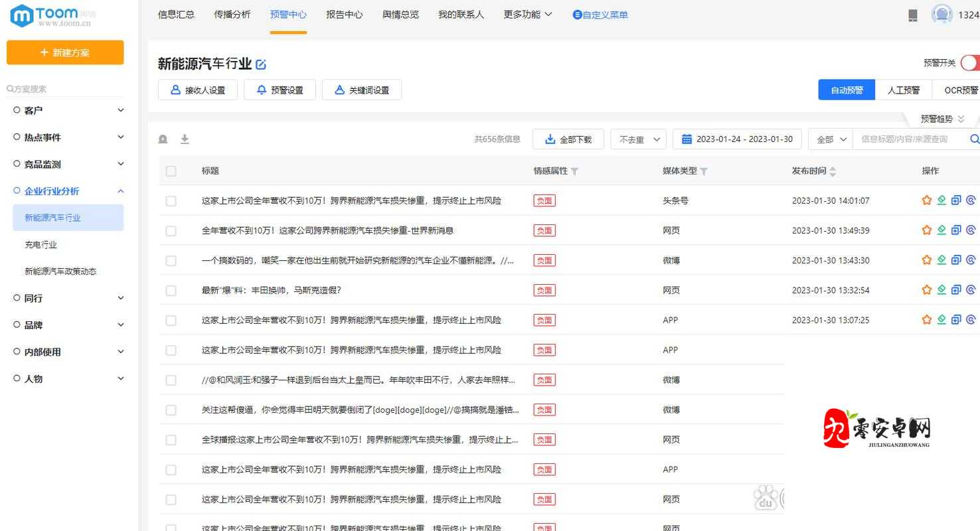Tick the checkbox for the second article

click(171, 230)
